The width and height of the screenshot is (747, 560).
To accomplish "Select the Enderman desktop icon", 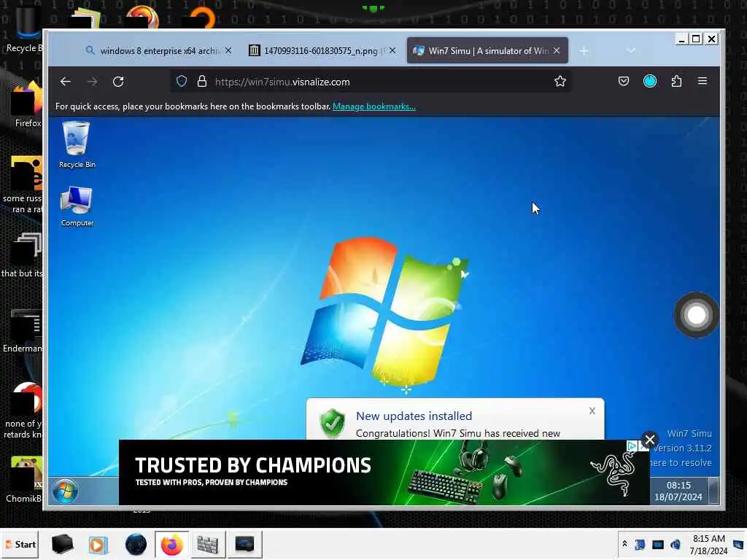I will (x=22, y=331).
